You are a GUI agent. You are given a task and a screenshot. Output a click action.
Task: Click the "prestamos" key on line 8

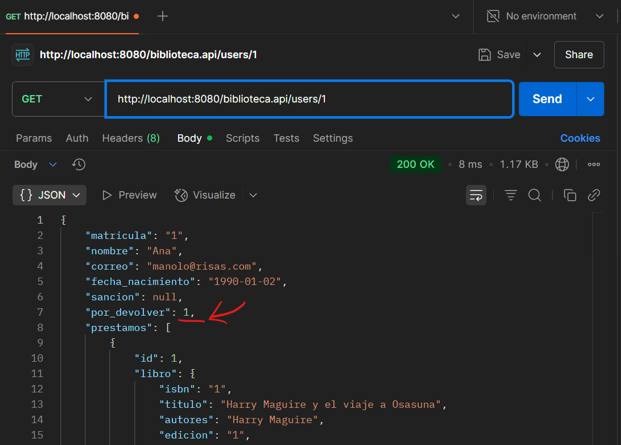[x=119, y=328]
